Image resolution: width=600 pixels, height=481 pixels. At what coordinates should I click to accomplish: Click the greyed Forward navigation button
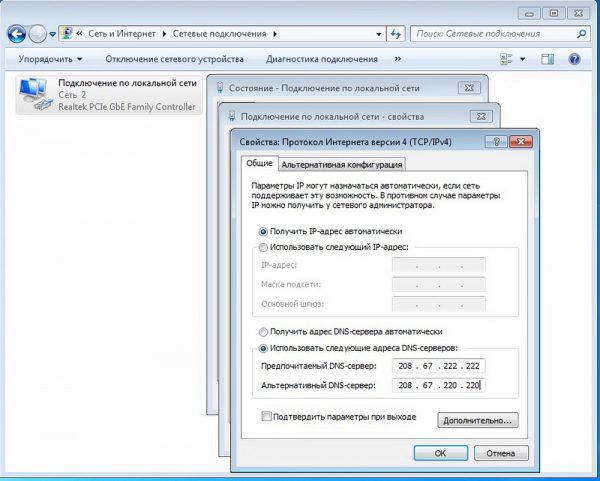tap(38, 34)
